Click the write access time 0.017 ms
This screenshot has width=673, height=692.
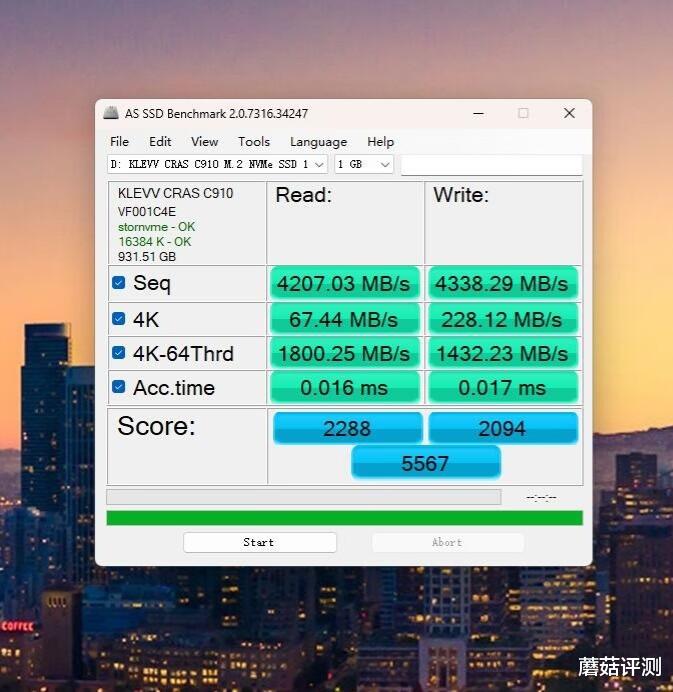503,387
